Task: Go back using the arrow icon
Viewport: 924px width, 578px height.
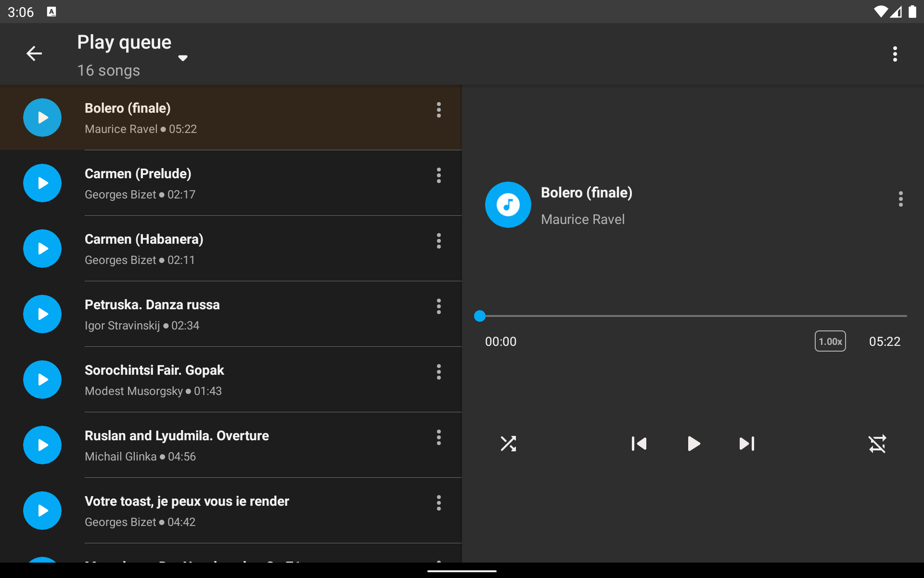Action: click(34, 53)
